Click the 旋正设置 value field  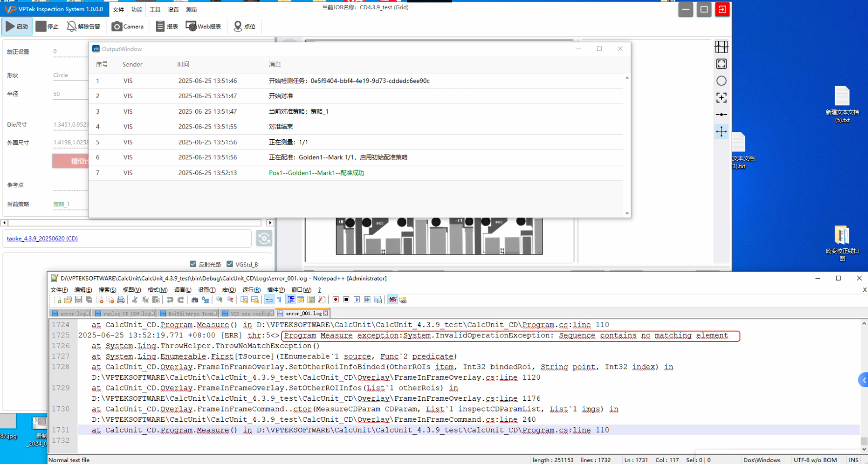coord(70,52)
